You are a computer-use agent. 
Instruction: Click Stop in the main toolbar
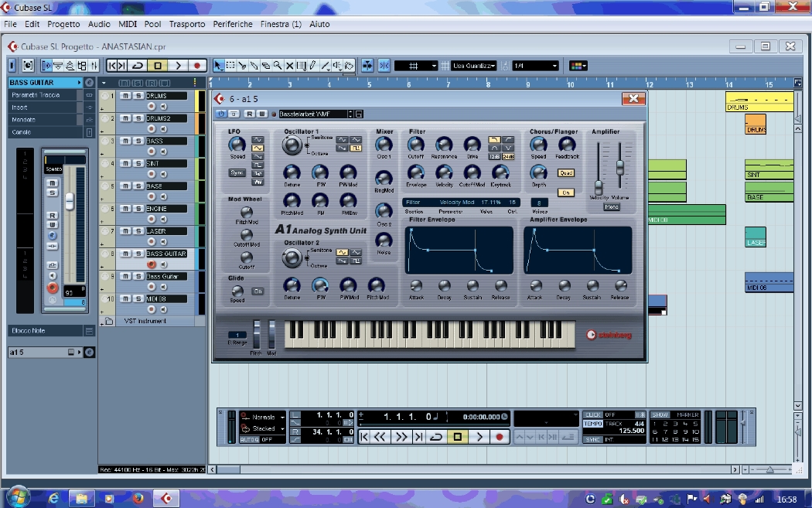(x=158, y=66)
